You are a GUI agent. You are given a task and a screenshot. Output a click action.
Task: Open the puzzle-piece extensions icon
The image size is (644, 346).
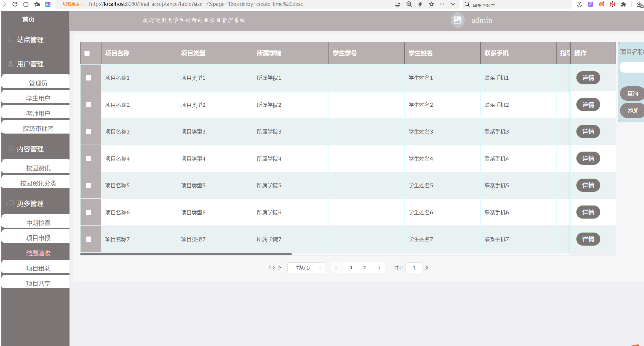[x=624, y=4]
